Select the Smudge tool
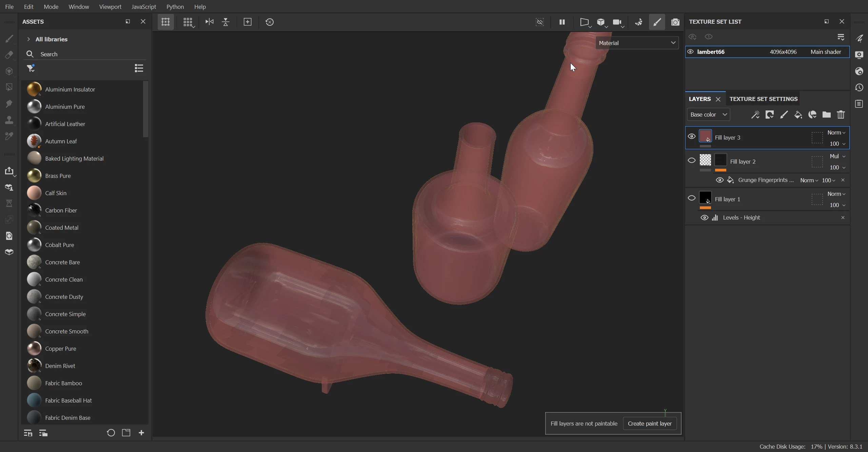Screen dimensions: 868x452 [x=9, y=104]
